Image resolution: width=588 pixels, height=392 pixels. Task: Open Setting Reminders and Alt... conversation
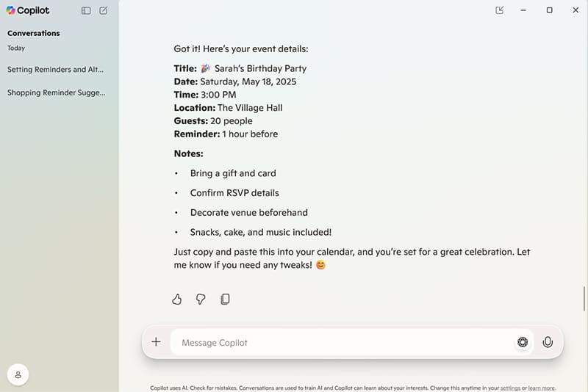(55, 69)
